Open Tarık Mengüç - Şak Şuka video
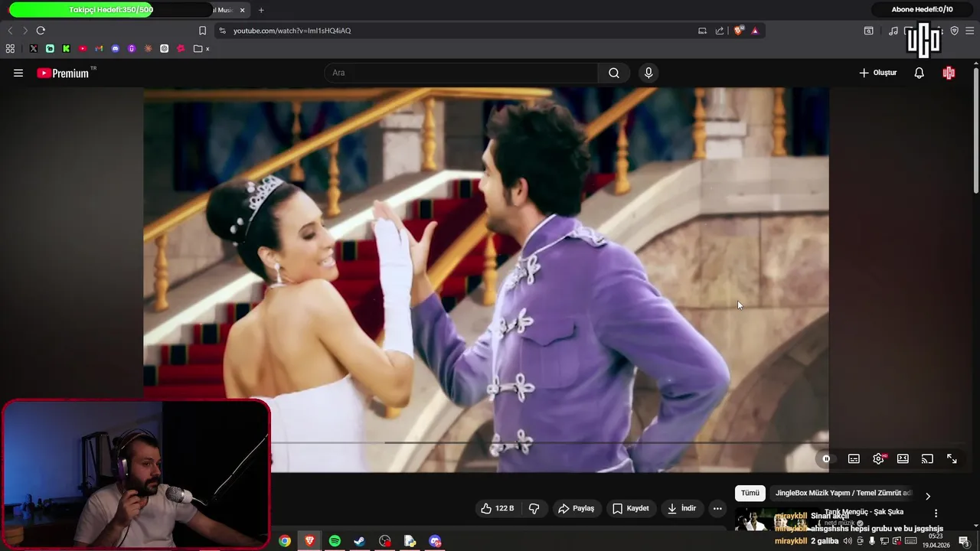This screenshot has width=980, height=551. [864, 512]
